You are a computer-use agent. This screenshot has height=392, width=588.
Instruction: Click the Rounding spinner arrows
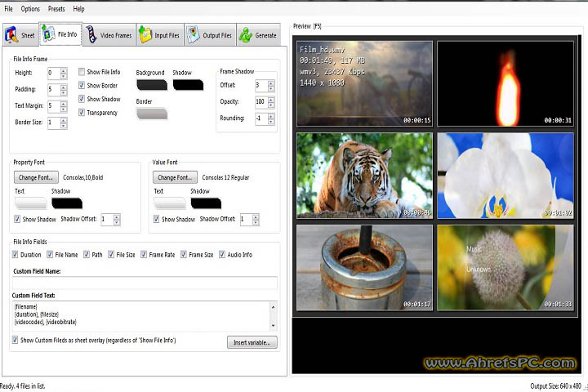click(271, 118)
